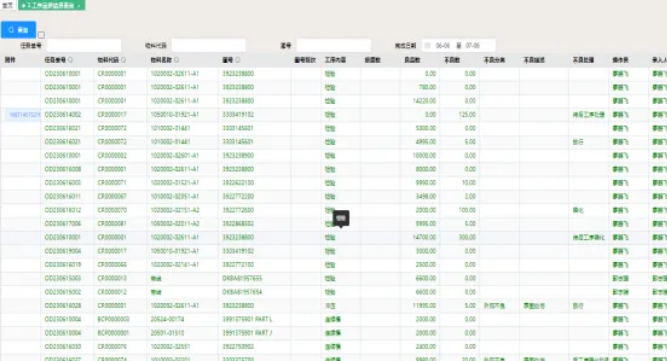
Task: Click the 操作员 column header
Action: [620, 60]
